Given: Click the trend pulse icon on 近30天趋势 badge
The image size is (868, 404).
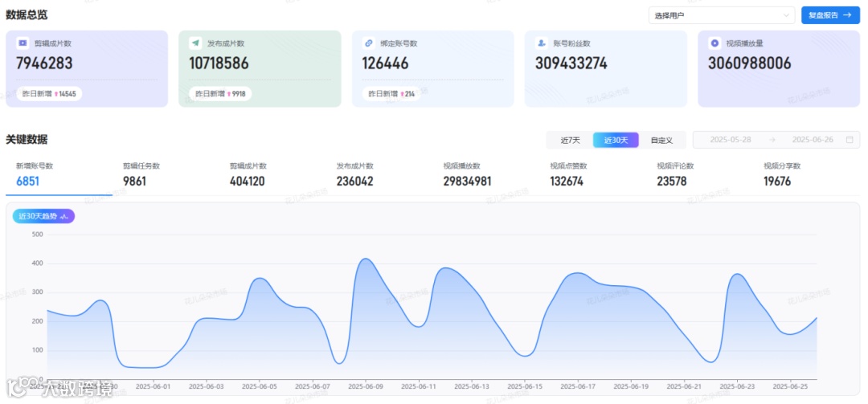Looking at the screenshot, I should [x=64, y=216].
